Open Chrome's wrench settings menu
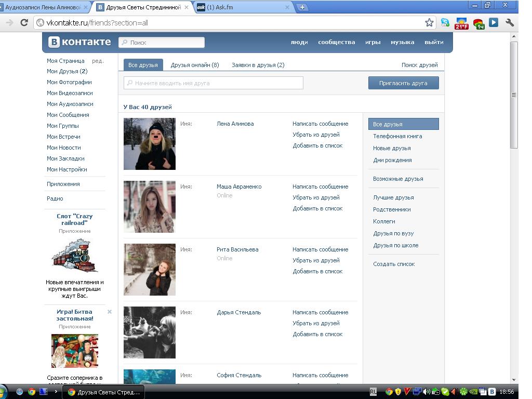The width and height of the screenshot is (532, 399). [x=510, y=23]
